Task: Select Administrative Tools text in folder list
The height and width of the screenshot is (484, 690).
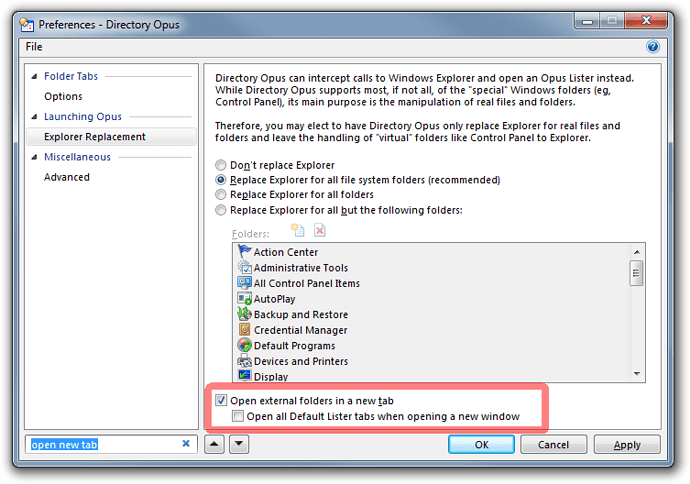Action: tap(301, 268)
